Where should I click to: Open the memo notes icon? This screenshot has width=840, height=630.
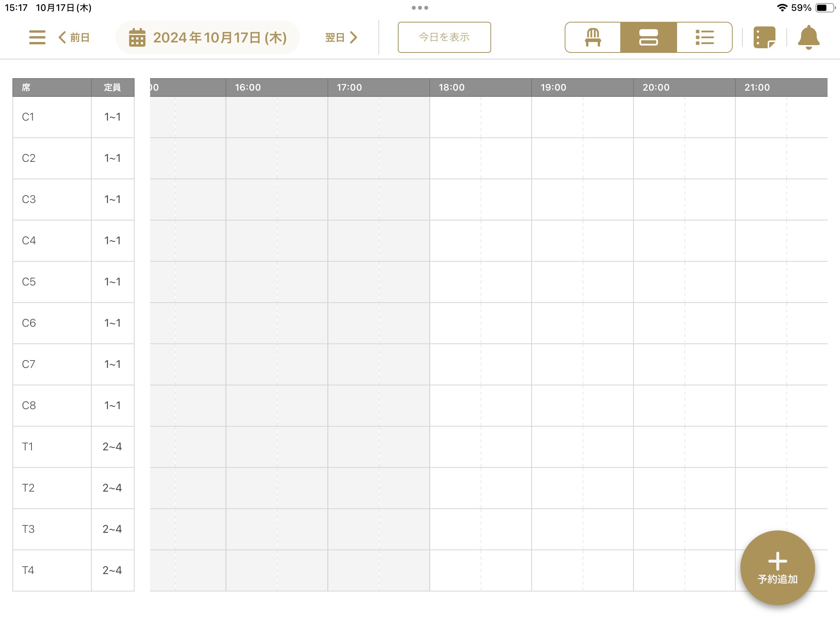(x=764, y=37)
